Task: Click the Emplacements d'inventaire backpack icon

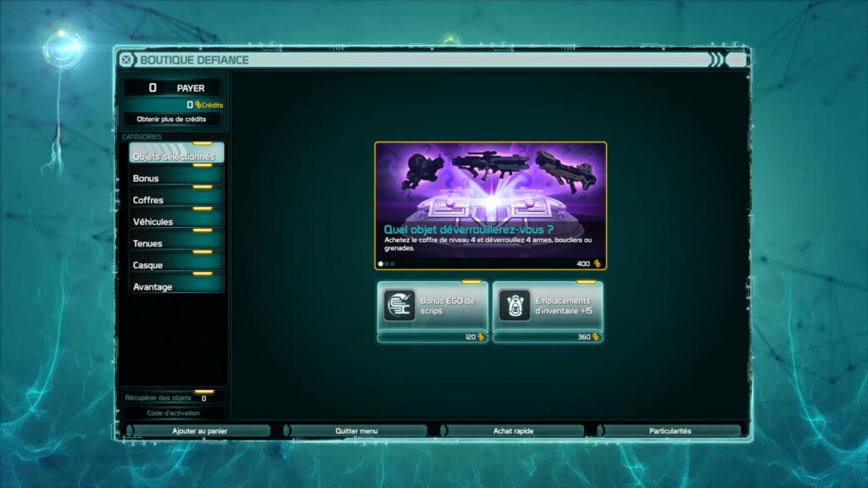Action: 515,305
